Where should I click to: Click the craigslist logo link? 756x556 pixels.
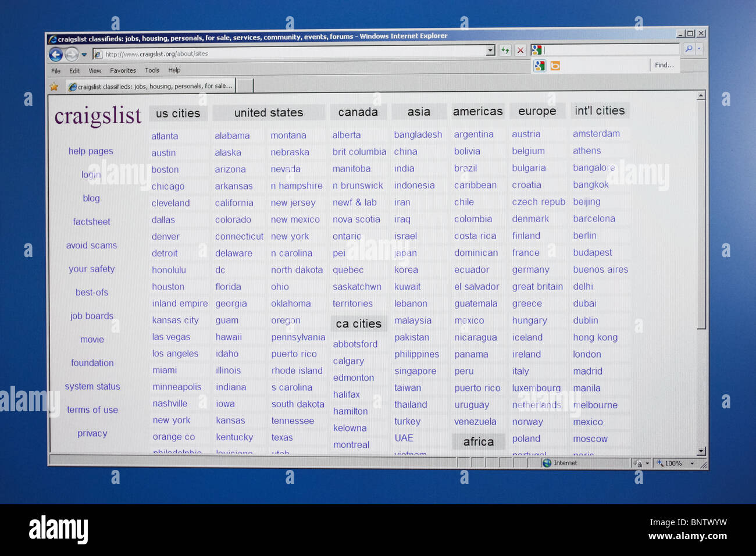click(98, 116)
